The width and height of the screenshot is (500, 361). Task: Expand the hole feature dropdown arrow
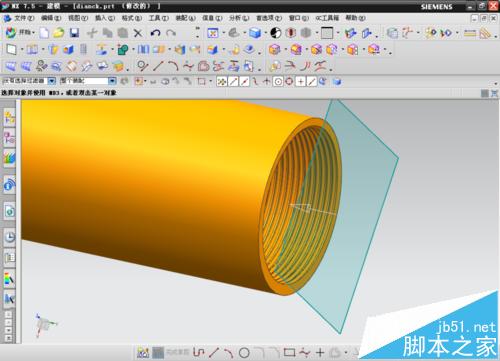coord(133,50)
